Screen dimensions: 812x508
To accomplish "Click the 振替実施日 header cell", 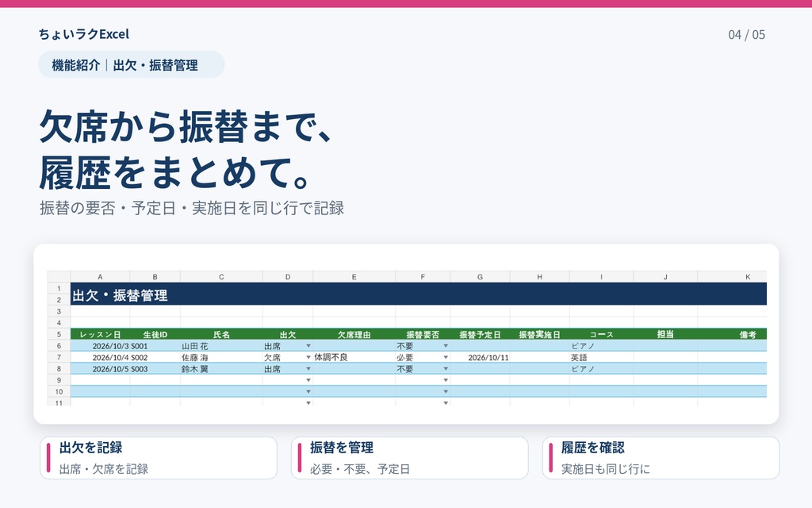I will coord(539,334).
